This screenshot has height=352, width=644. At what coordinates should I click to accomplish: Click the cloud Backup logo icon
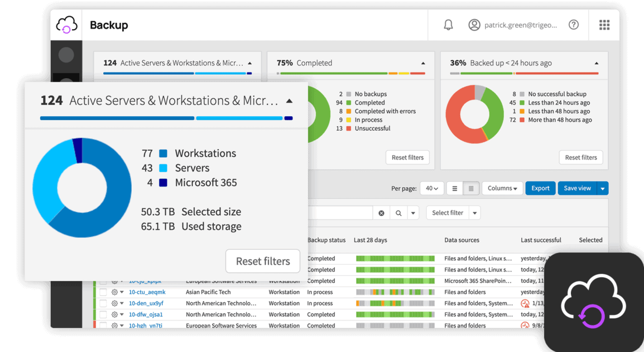point(66,25)
